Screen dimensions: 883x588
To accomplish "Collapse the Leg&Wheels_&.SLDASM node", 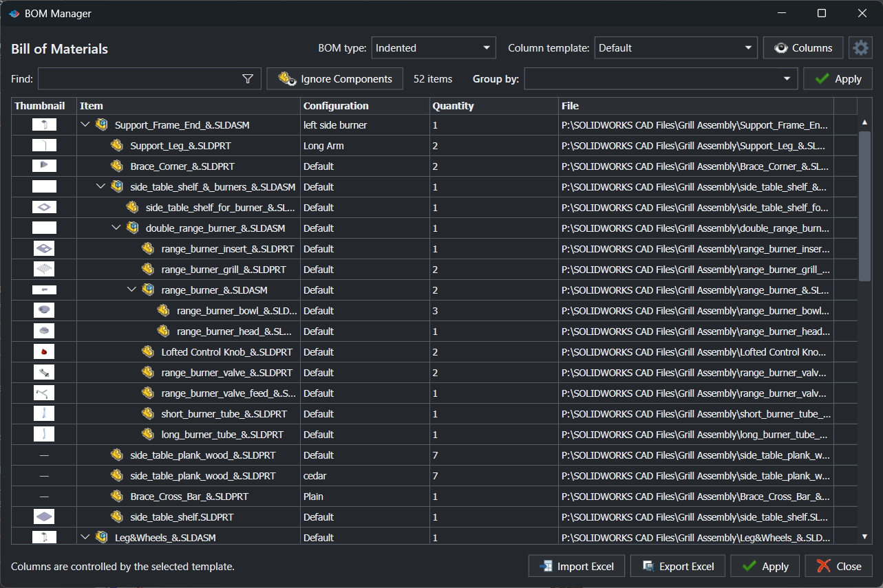I will pyautogui.click(x=85, y=538).
